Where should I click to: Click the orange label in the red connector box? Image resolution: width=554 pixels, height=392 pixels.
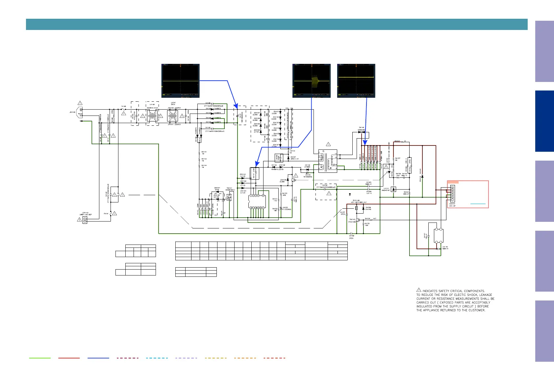pos(453,182)
